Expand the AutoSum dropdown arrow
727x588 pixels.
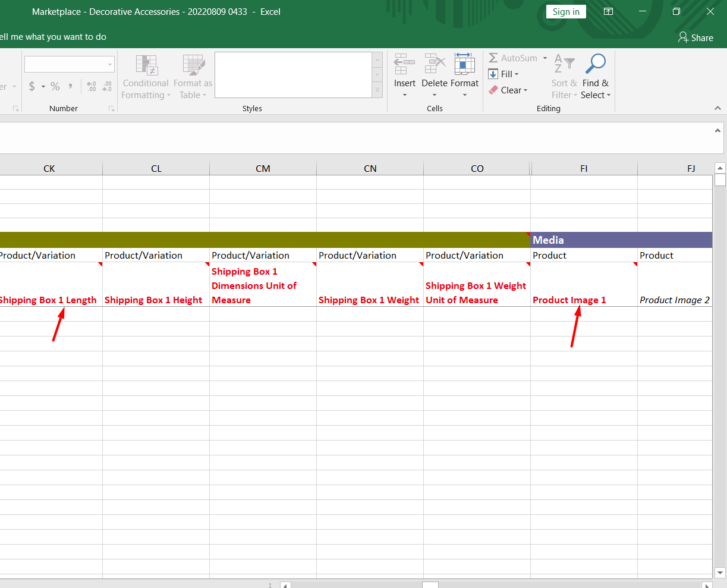tap(545, 58)
